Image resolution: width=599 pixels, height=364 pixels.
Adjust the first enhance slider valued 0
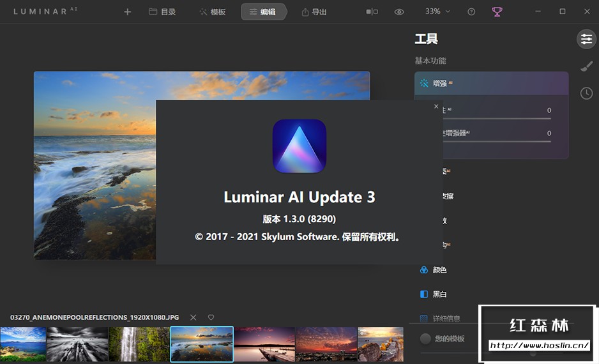497,118
